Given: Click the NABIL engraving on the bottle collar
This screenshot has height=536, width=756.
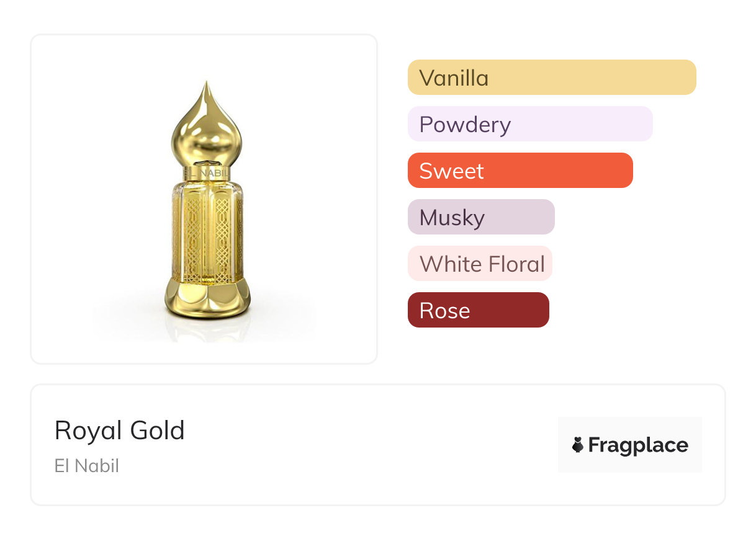Looking at the screenshot, I should click(x=215, y=173).
